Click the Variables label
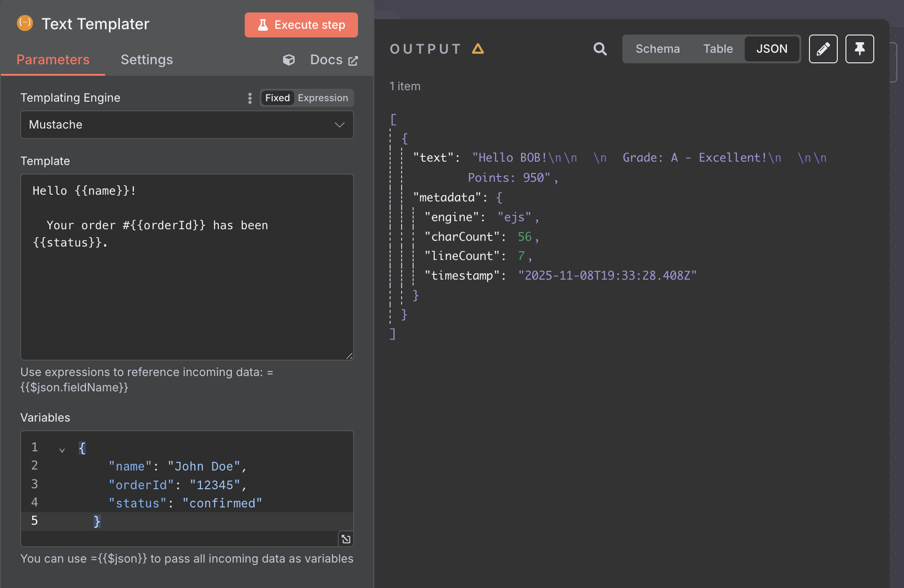904x588 pixels. coord(45,418)
